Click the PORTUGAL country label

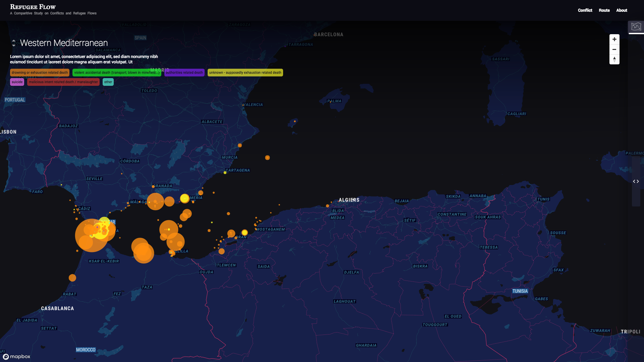[x=15, y=100]
